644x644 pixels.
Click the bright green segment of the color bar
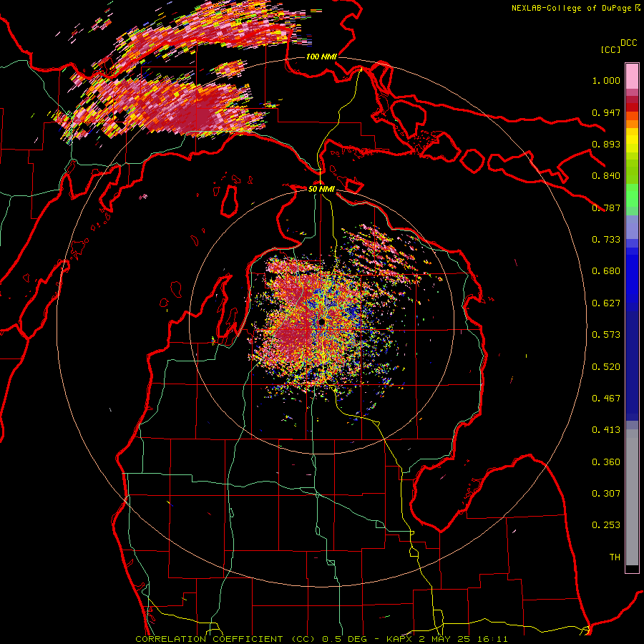[632, 195]
